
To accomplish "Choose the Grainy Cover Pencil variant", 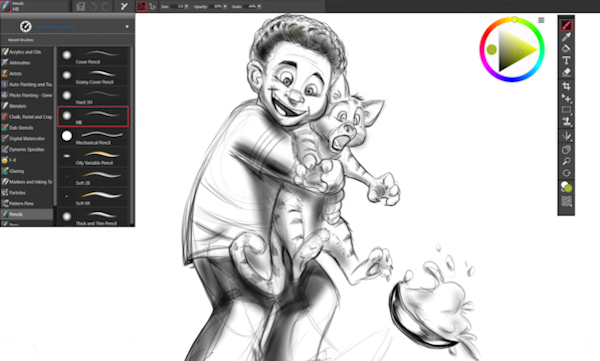I will (93, 76).
